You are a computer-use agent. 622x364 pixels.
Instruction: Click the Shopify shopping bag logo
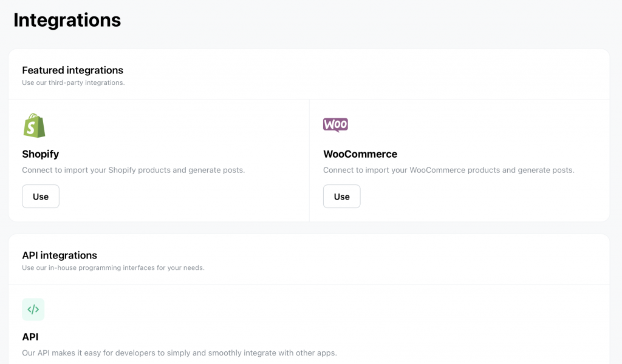34,126
